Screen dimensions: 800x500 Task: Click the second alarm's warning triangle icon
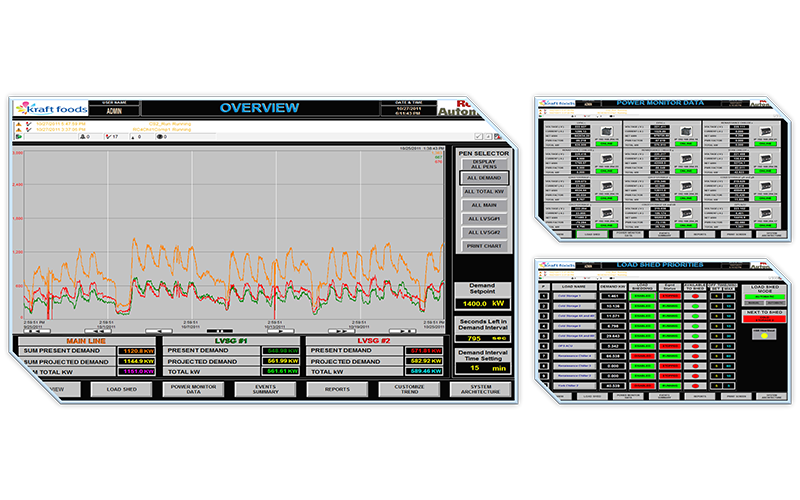19,130
